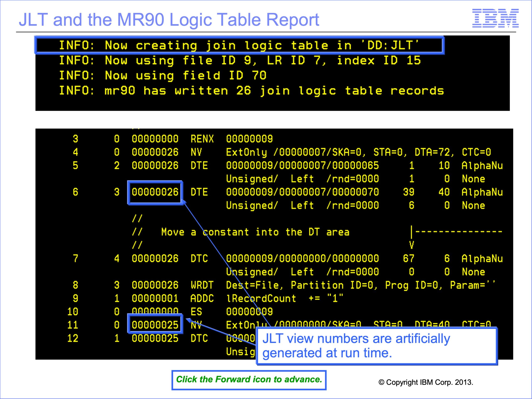Click the WRDT function code in row 8
The height and width of the screenshot is (399, 532).
click(202, 285)
